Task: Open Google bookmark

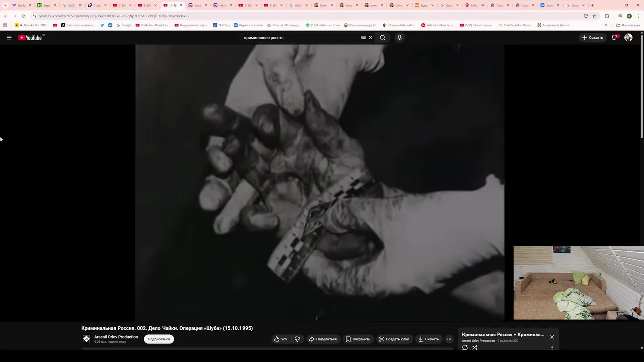Action: point(124,25)
